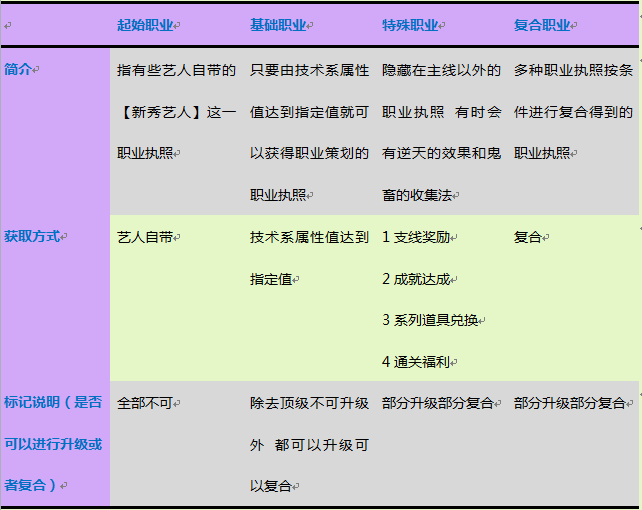This screenshot has width=642, height=510.
Task: Click the text 有逆天的效果和鬼
Action: tap(441, 153)
